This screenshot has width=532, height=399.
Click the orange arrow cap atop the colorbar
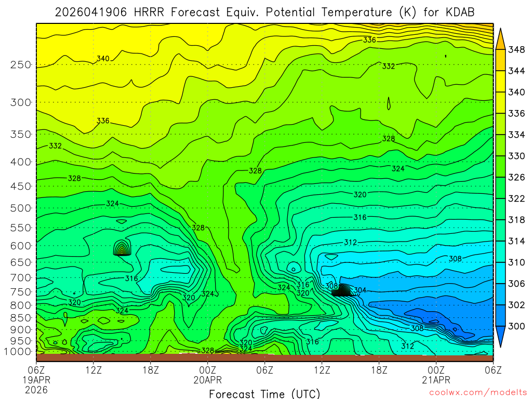click(500, 41)
